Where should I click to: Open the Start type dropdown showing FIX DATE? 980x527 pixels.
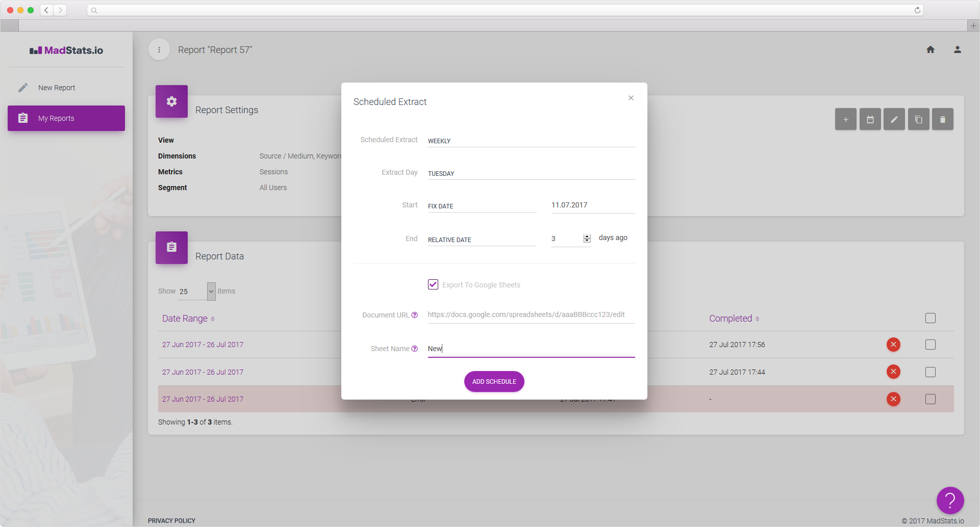tap(482, 206)
